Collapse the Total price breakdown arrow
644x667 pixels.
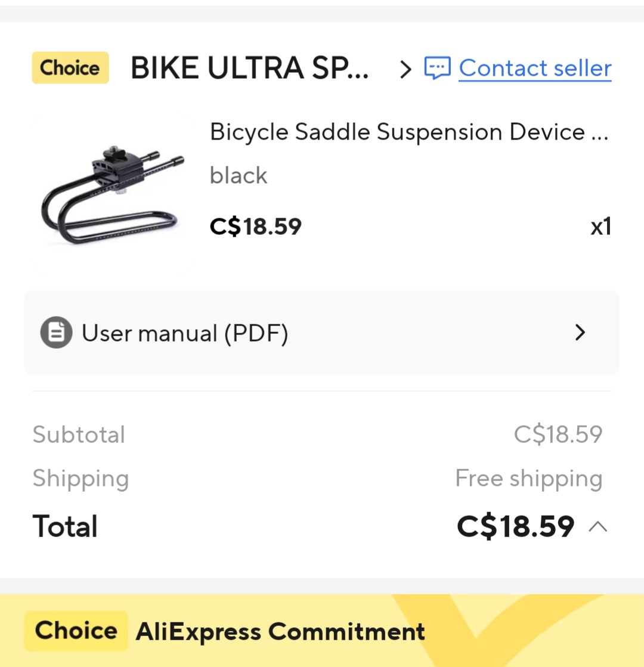[598, 527]
